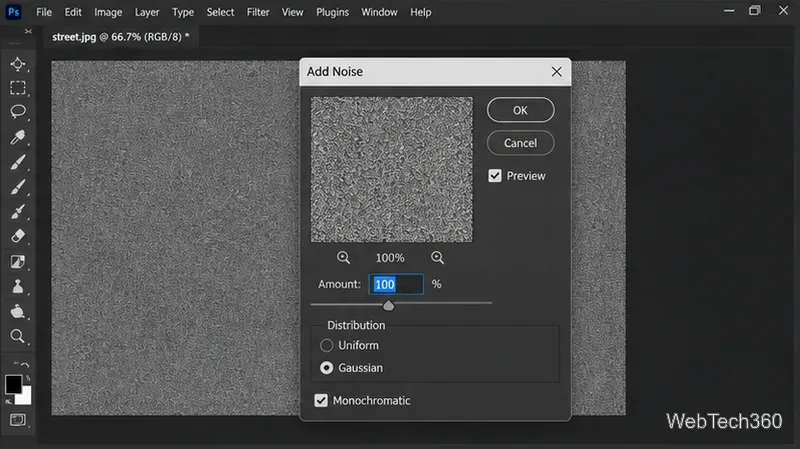Click the Photoshop Ps logo icon

click(x=13, y=12)
